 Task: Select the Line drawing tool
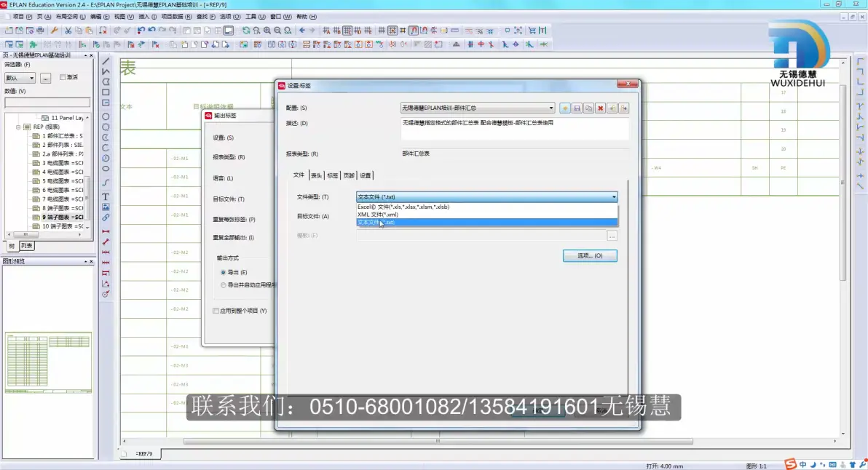click(x=106, y=61)
